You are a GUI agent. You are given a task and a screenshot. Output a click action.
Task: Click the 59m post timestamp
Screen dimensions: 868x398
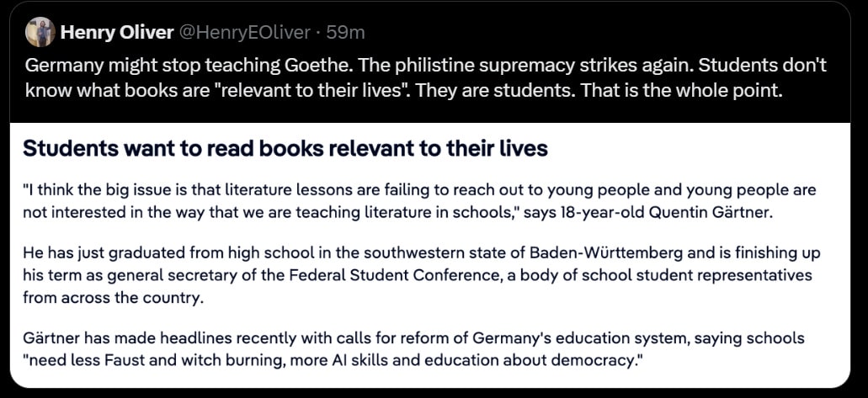[345, 33]
